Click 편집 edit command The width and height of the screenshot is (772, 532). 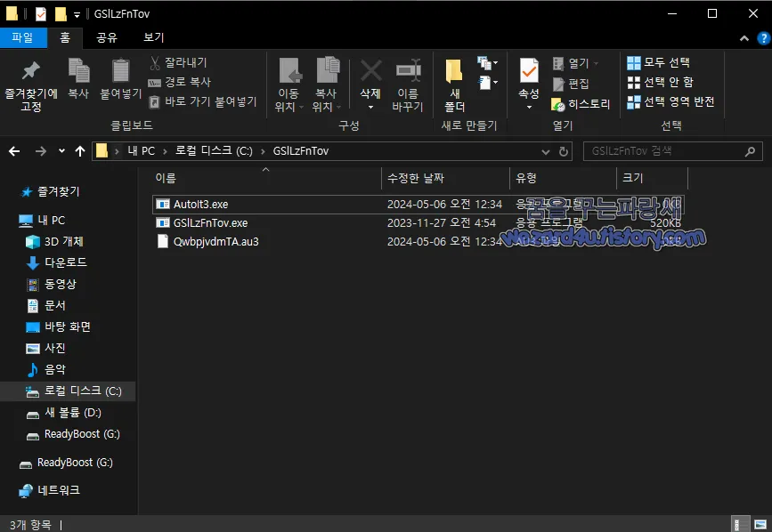(571, 84)
